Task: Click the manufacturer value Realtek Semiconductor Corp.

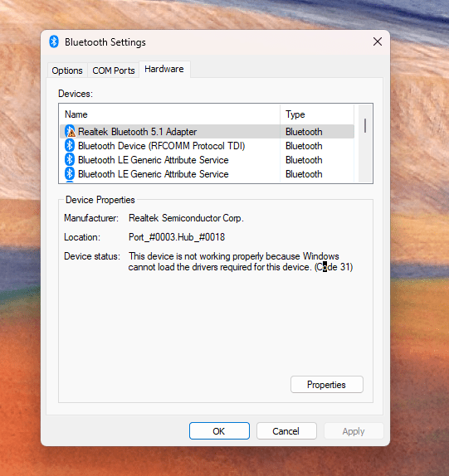Action: coord(186,218)
